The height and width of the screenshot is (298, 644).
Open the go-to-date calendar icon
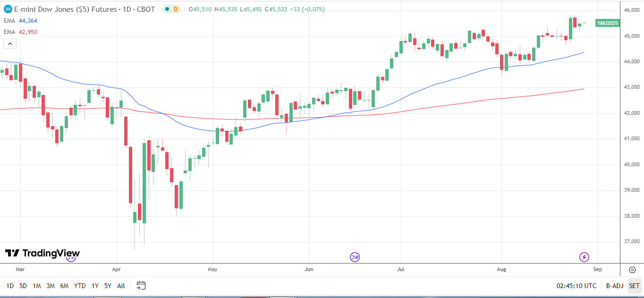[141, 285]
